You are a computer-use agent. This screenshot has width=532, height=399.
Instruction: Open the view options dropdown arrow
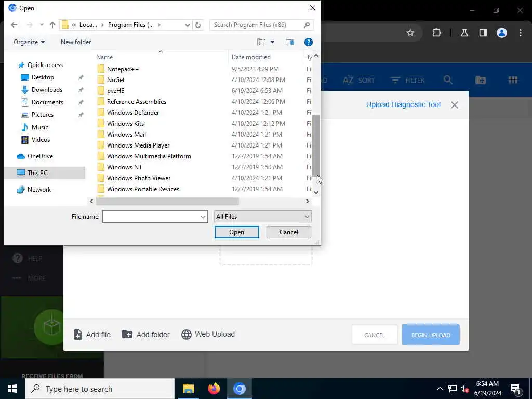pyautogui.click(x=272, y=42)
